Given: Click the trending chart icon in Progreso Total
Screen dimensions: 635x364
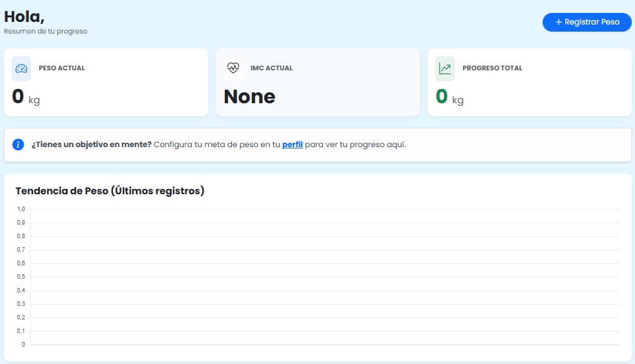Looking at the screenshot, I should click(445, 68).
